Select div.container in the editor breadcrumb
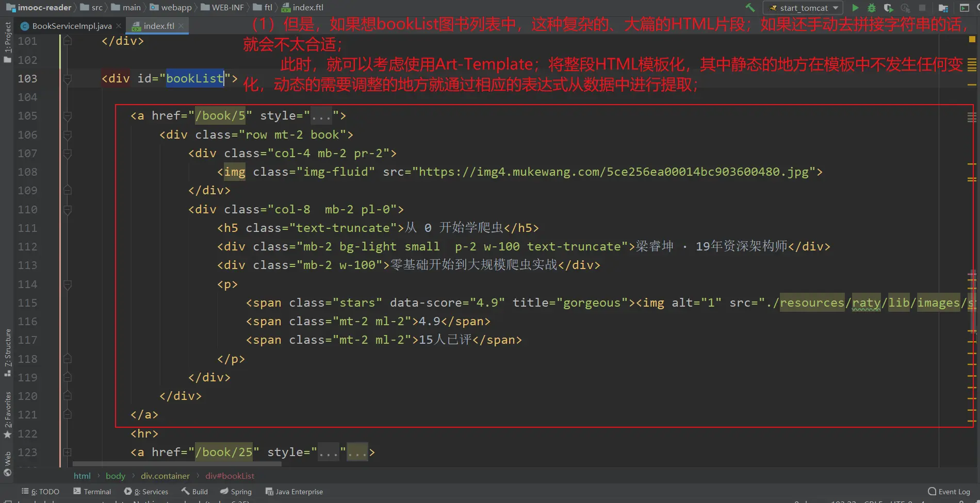 [x=165, y=476]
